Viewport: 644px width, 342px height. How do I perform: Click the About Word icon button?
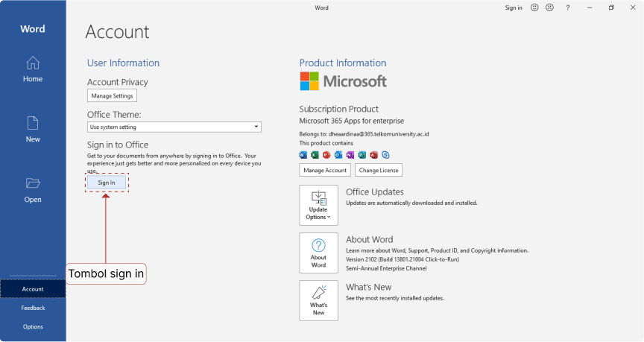click(x=318, y=254)
